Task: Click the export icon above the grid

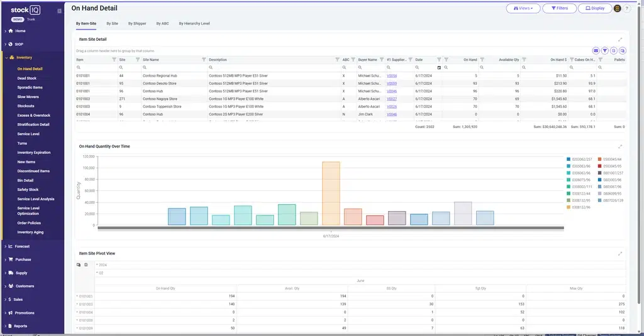Action: [x=614, y=50]
